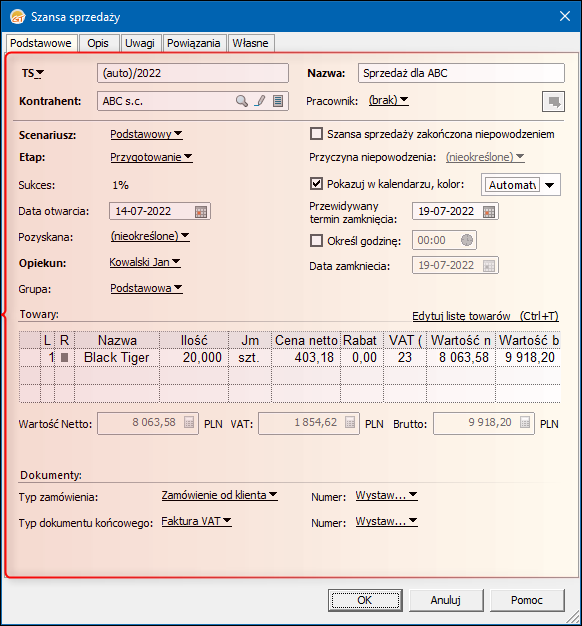
Task: Expand the Etap Przygotowanie dropdown
Action: coord(152,157)
